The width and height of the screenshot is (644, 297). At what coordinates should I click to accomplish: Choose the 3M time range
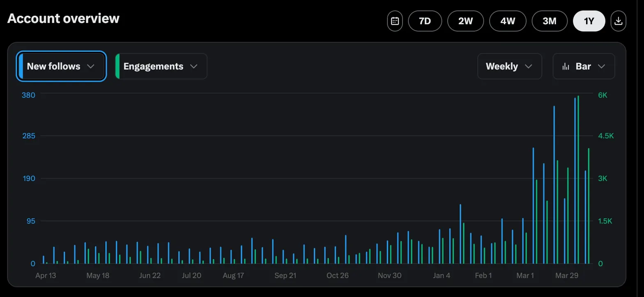pyautogui.click(x=549, y=21)
